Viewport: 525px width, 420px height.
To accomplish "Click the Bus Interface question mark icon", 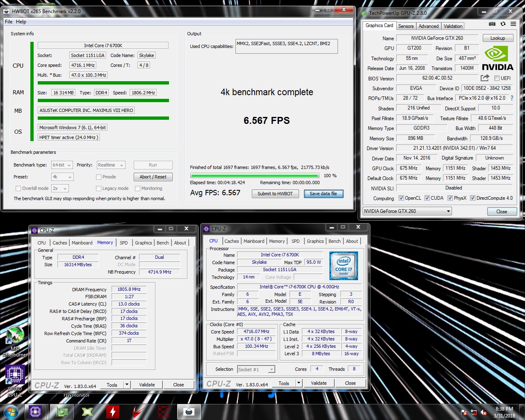I will pos(511,98).
